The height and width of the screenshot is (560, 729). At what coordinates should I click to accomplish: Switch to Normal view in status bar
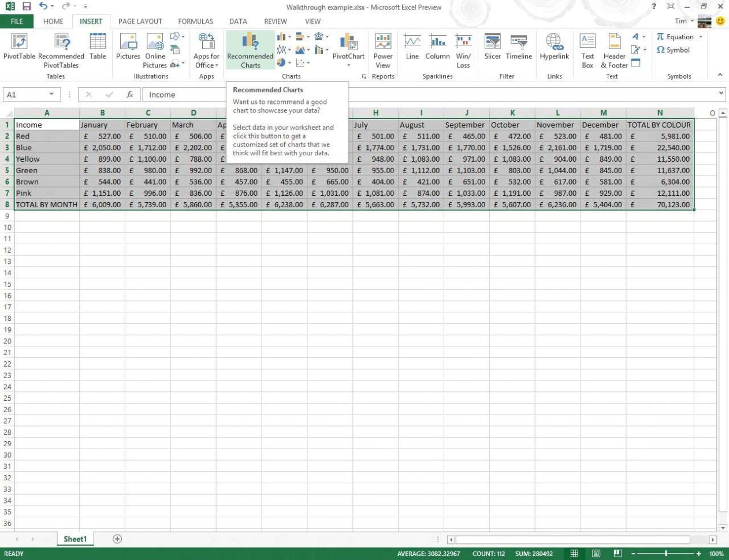coord(575,553)
